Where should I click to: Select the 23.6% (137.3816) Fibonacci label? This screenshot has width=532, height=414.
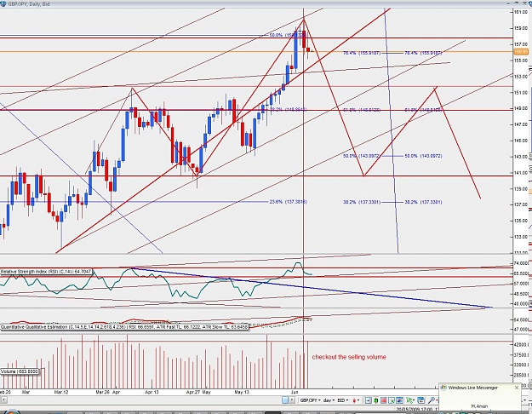pyautogui.click(x=288, y=202)
